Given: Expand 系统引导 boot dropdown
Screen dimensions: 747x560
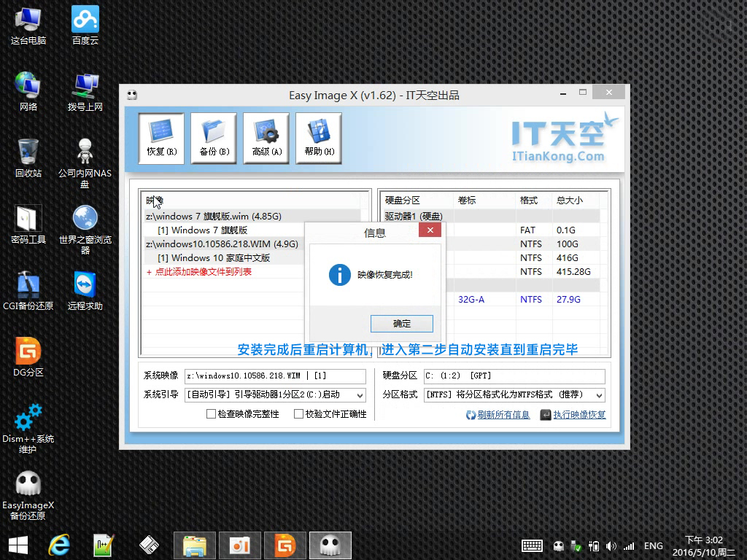Looking at the screenshot, I should [360, 394].
